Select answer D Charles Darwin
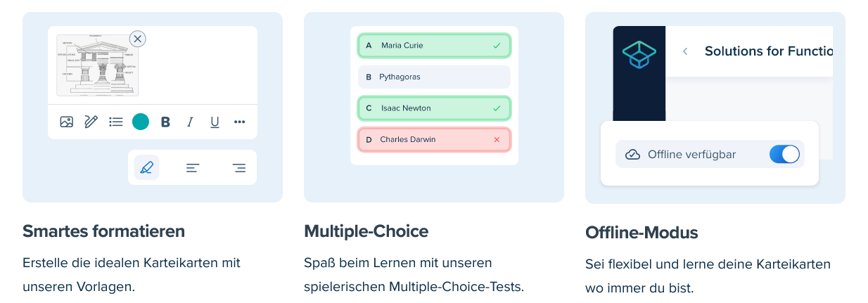This screenshot has height=303, width=868. (434, 139)
